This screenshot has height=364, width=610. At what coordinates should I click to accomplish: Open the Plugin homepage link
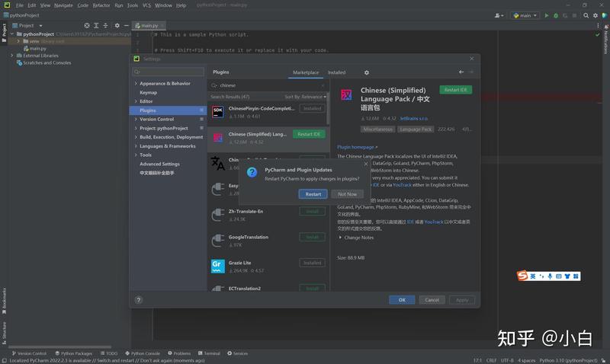coord(357,147)
